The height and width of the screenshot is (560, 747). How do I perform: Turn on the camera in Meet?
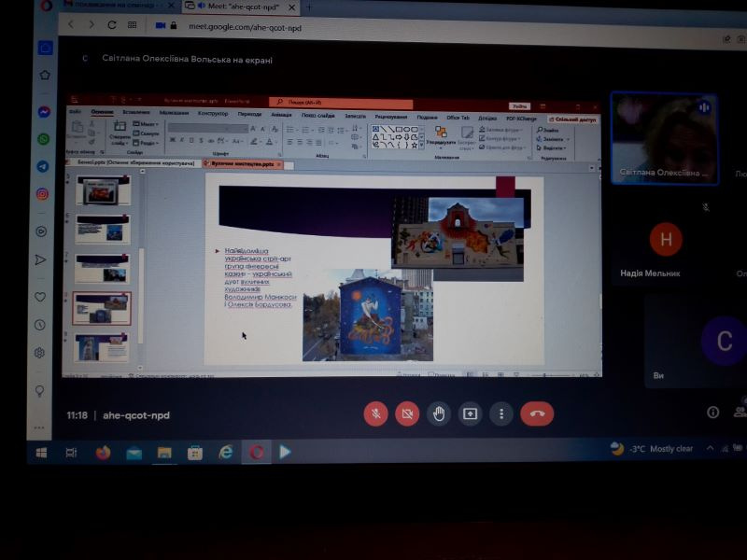[x=407, y=413]
